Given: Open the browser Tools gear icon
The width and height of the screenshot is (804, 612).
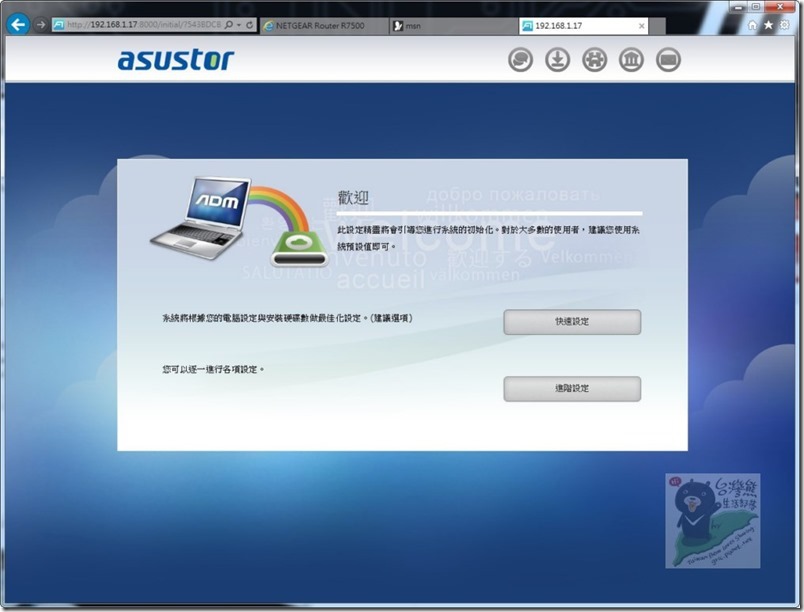Looking at the screenshot, I should [785, 25].
